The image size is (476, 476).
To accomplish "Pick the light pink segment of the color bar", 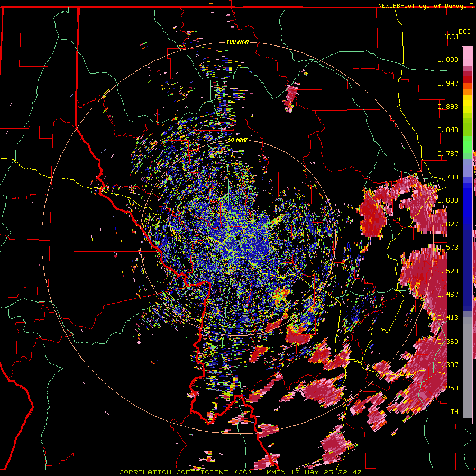I will [467, 56].
